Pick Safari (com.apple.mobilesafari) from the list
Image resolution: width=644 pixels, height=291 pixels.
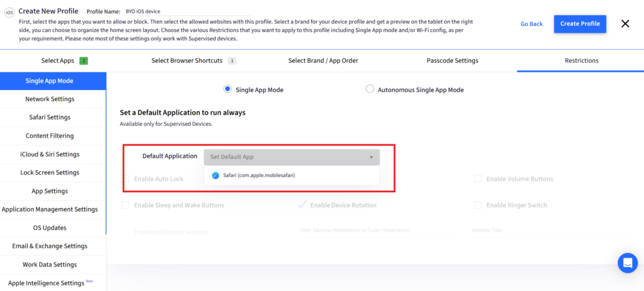pos(259,175)
